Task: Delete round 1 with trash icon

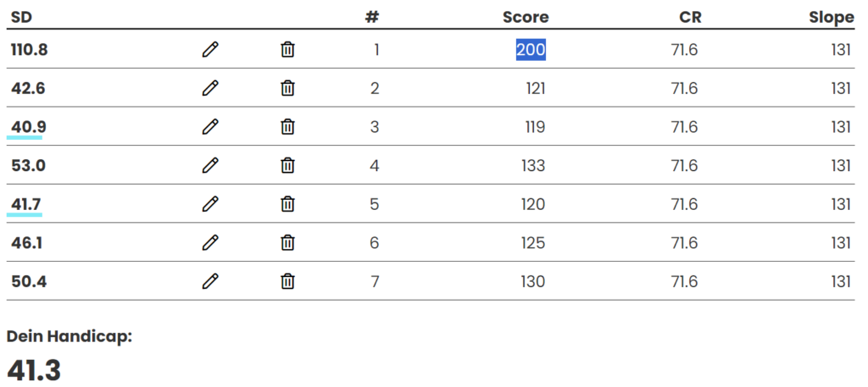Action: point(287,50)
